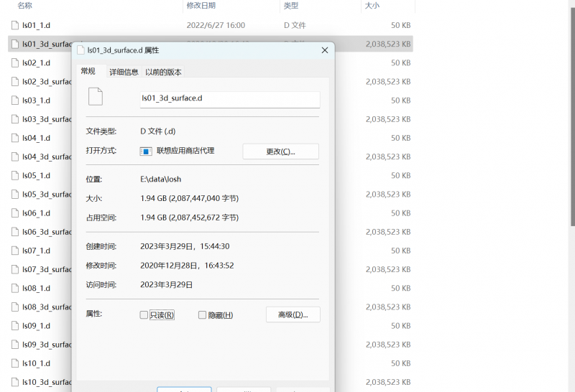Screen dimensions: 575x392
Task: Click the Lenovo app store proxy icon
Action: [146, 151]
